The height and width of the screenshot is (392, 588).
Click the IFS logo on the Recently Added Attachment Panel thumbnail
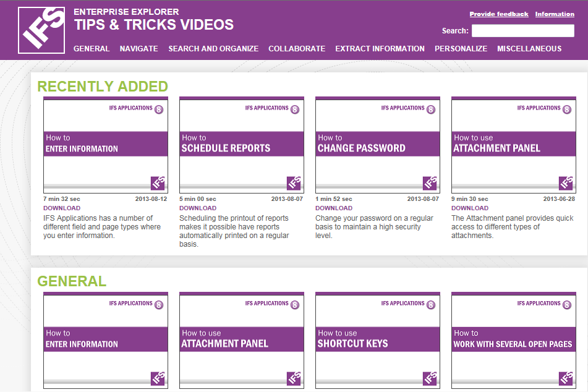(566, 183)
